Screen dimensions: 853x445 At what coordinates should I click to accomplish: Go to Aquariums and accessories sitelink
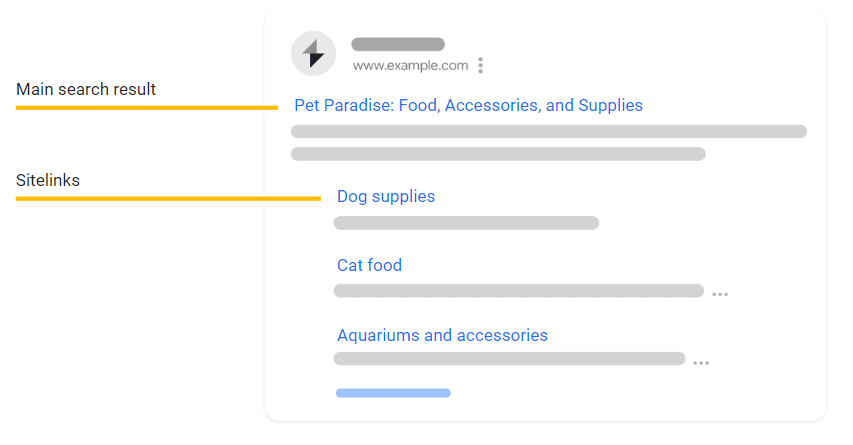tap(442, 335)
